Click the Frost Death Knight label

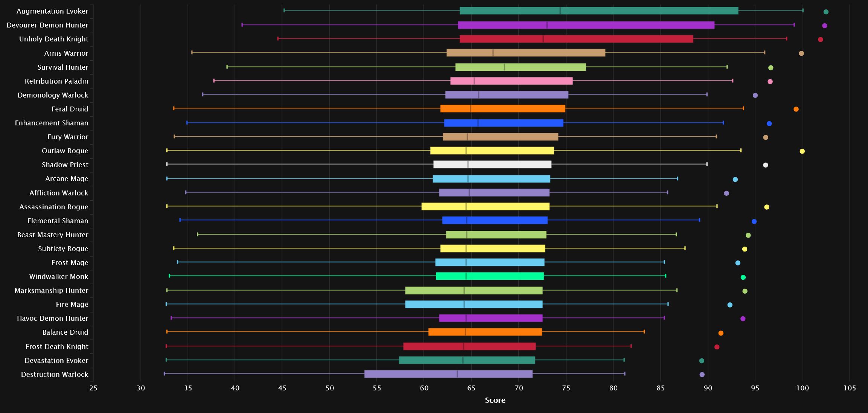tap(57, 347)
